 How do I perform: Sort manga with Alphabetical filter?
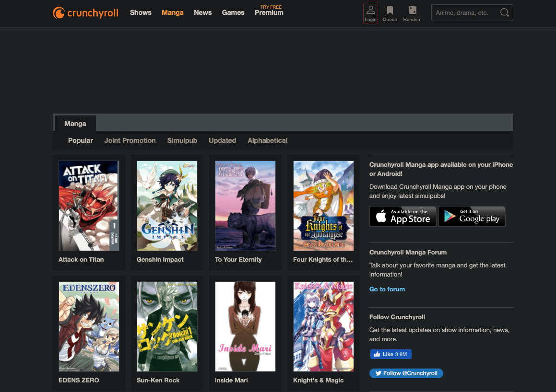(267, 140)
